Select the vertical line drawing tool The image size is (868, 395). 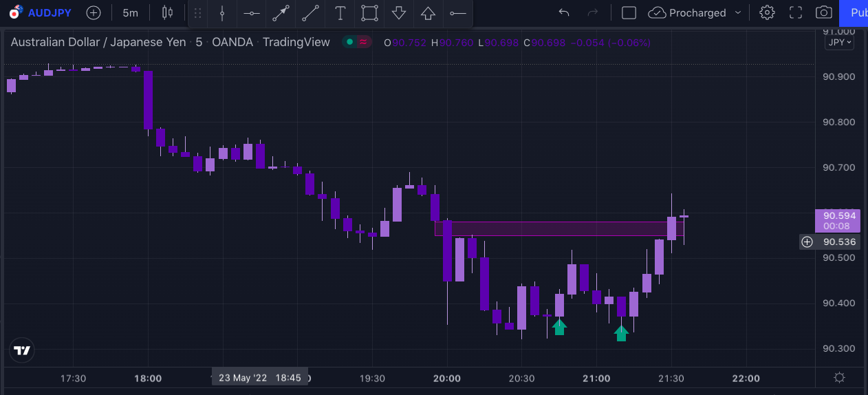[x=222, y=13]
